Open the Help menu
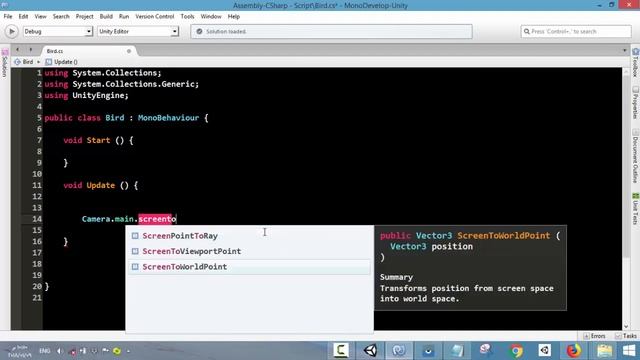 234,16
